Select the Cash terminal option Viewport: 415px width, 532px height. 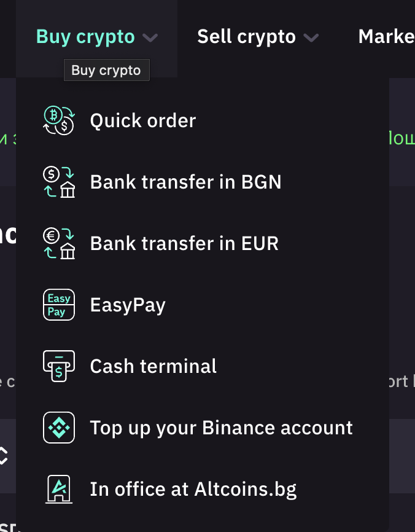click(153, 366)
